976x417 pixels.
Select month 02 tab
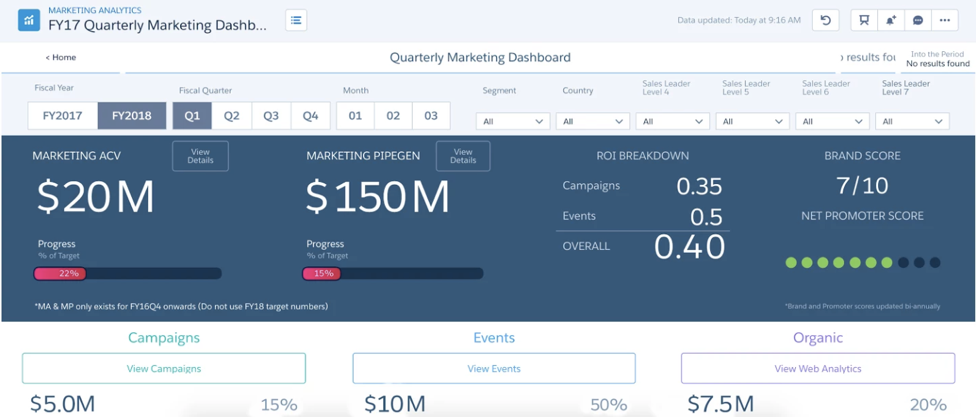[393, 116]
